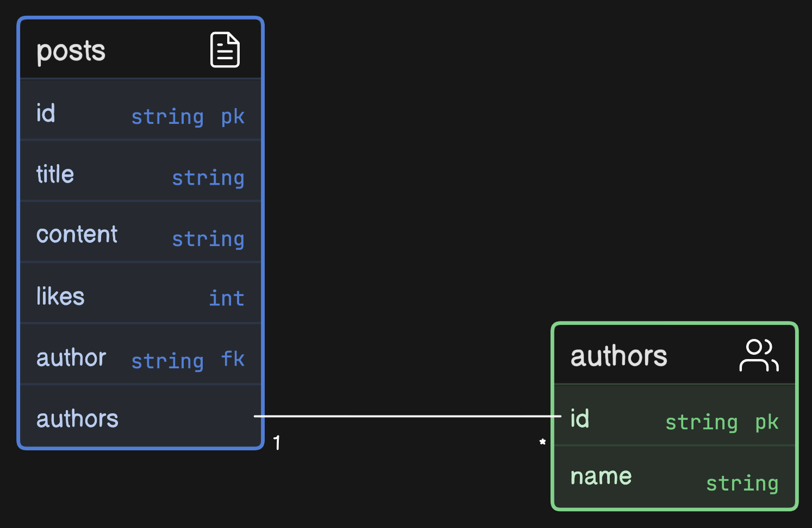Select the likes field name
Viewport: 812px width, 528px height.
(x=60, y=297)
